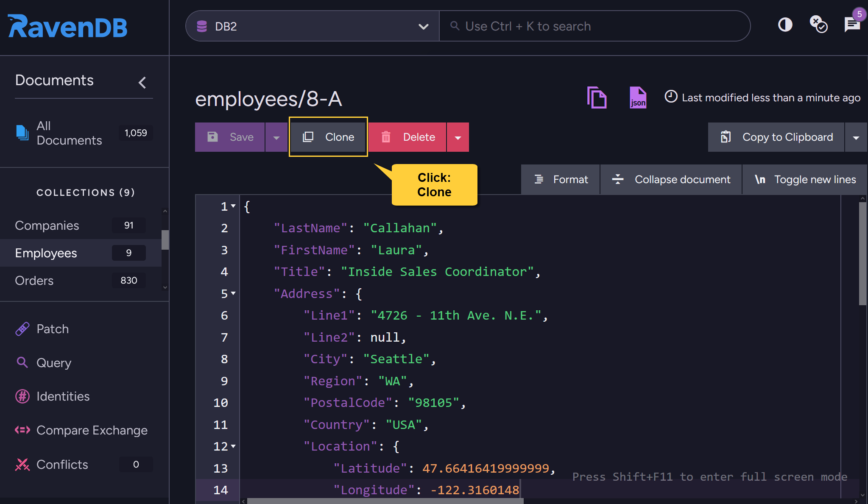Click the last modified clock icon

point(671,97)
